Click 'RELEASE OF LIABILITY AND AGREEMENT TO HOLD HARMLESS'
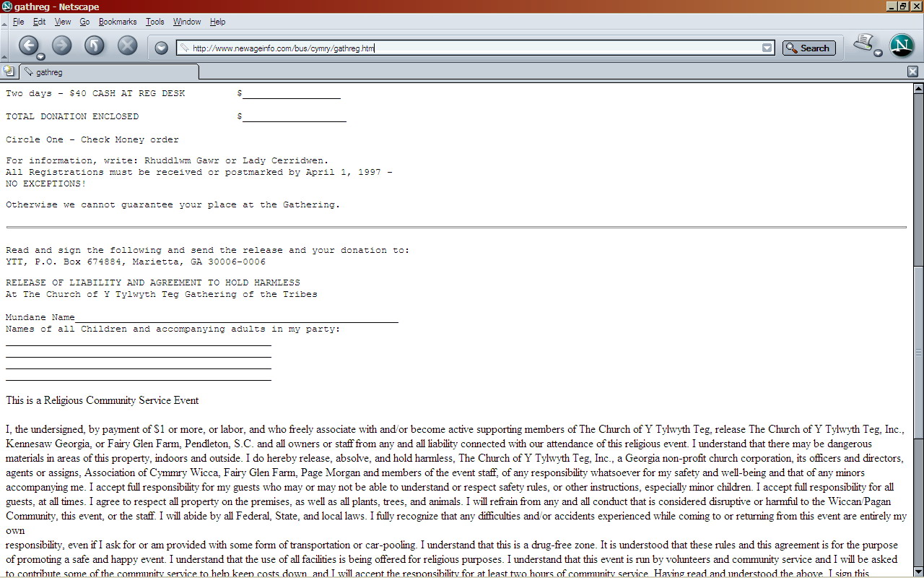The image size is (924, 578). pos(153,282)
